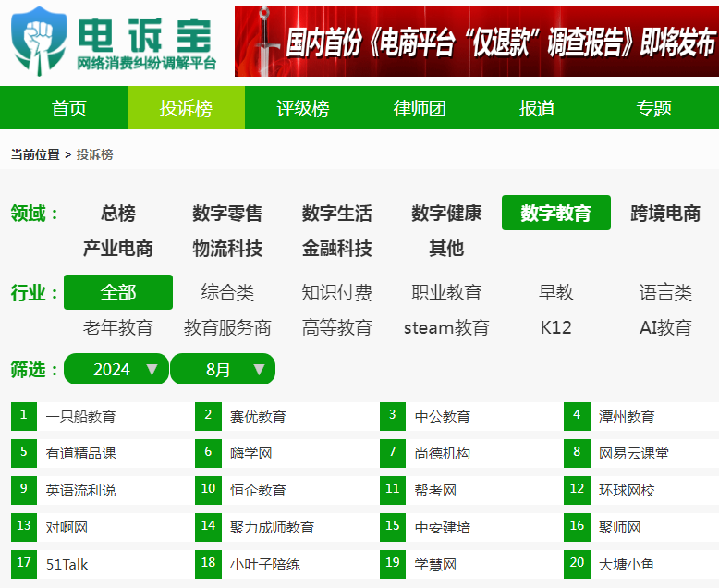Filter industry by 老年教育
This screenshot has width=719, height=588.
[x=118, y=327]
